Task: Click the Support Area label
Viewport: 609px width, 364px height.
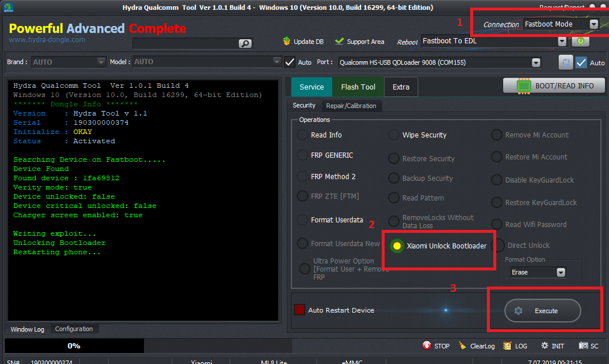Action: click(x=366, y=42)
